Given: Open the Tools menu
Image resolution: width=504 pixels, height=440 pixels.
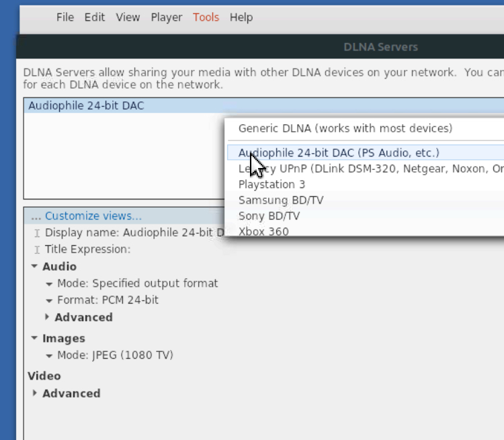Looking at the screenshot, I should click(206, 17).
